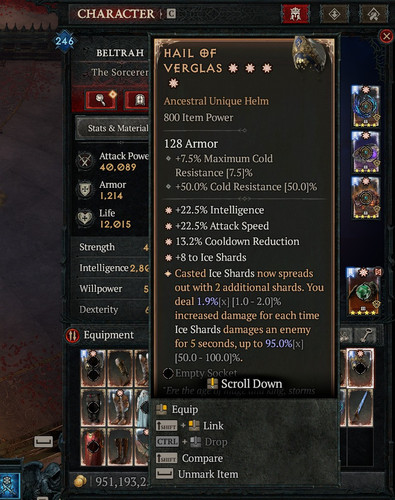Open the Stats & Materials button

(x=113, y=128)
